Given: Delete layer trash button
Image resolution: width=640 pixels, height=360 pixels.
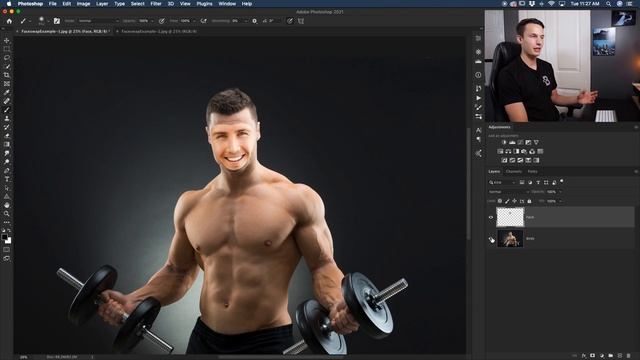Looking at the screenshot, I should click(629, 356).
